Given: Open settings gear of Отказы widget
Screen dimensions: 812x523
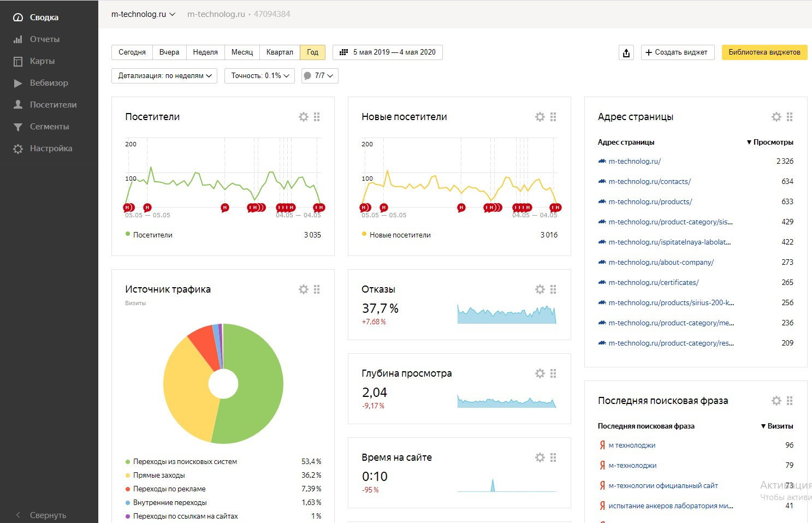Looking at the screenshot, I should pyautogui.click(x=540, y=289).
